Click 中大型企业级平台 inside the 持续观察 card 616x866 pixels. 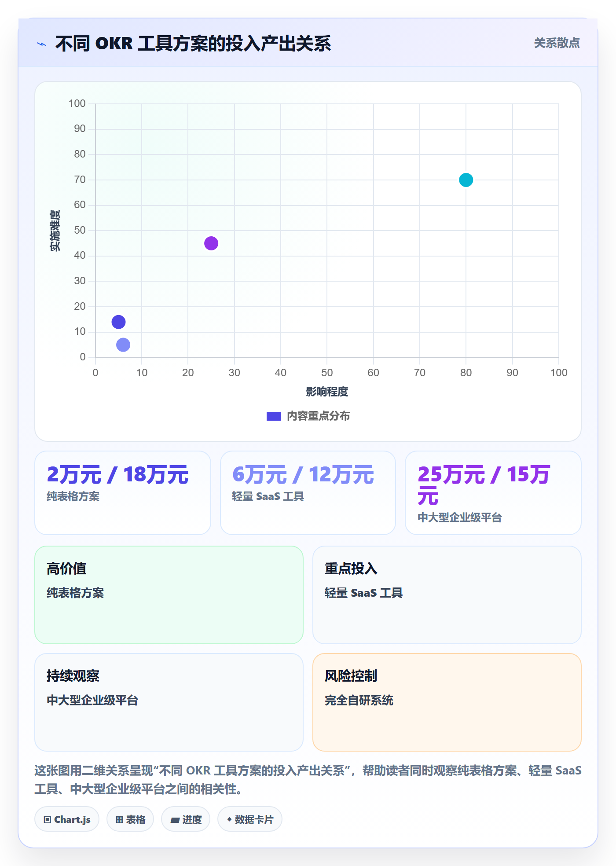(93, 700)
